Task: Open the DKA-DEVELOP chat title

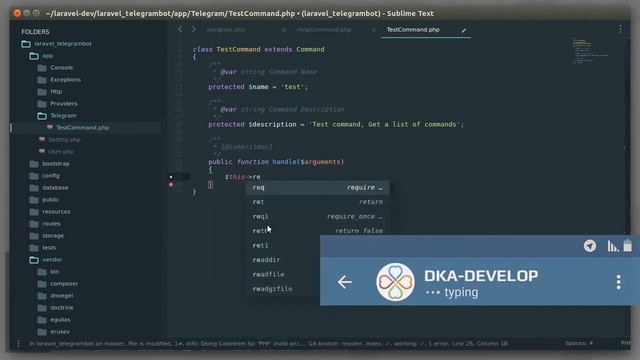Action: [481, 276]
